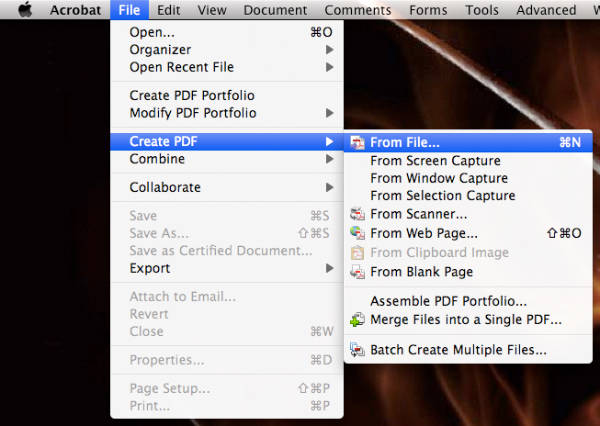Open the Comments menu
Image resolution: width=600 pixels, height=426 pixels.
click(358, 10)
